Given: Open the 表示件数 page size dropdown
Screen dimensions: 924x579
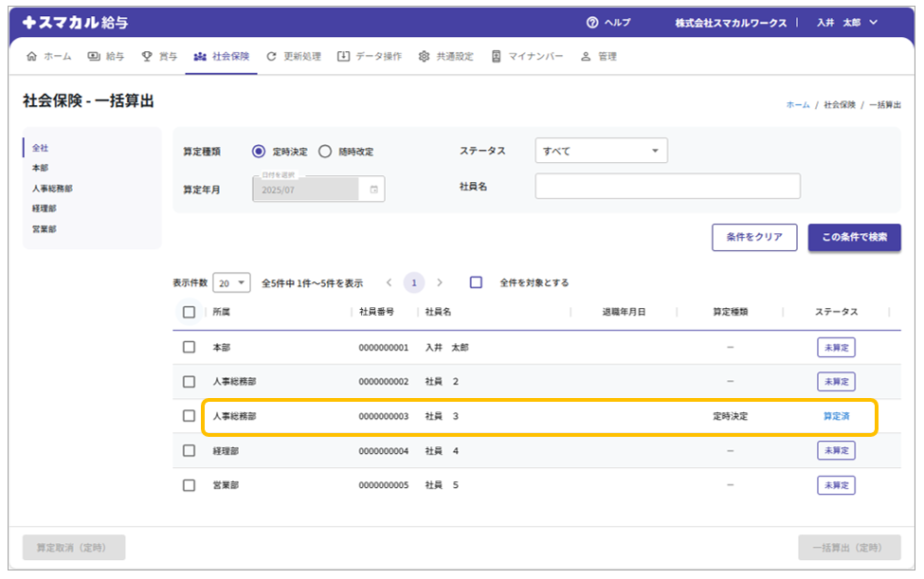Looking at the screenshot, I should coord(231,282).
